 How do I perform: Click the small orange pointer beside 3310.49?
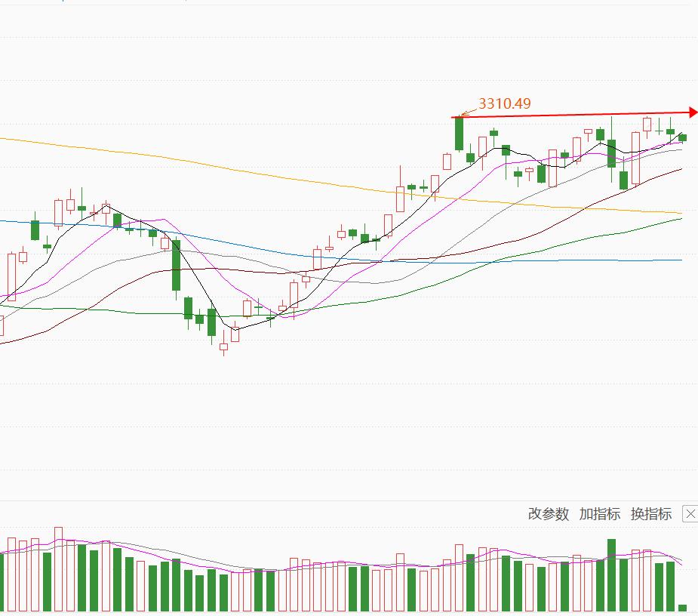[467, 113]
